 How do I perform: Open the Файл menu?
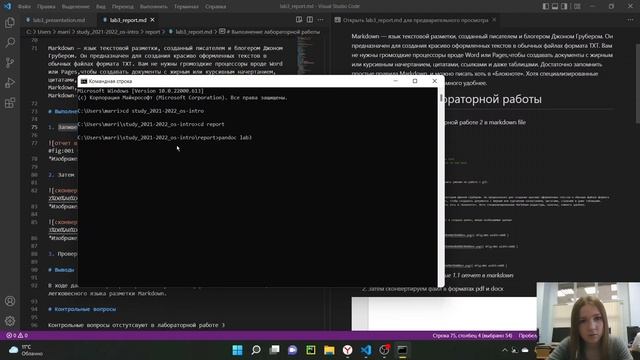(x=24, y=7)
